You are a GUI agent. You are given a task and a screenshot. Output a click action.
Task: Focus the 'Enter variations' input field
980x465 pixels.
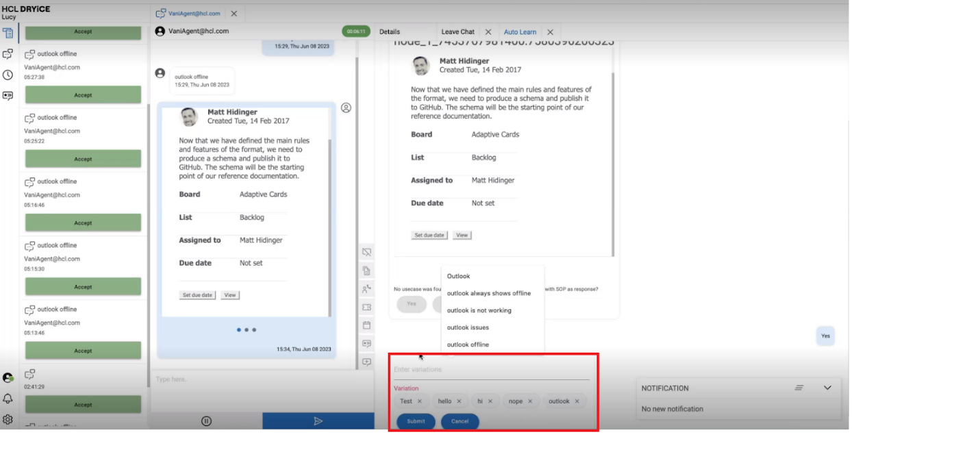coord(491,370)
